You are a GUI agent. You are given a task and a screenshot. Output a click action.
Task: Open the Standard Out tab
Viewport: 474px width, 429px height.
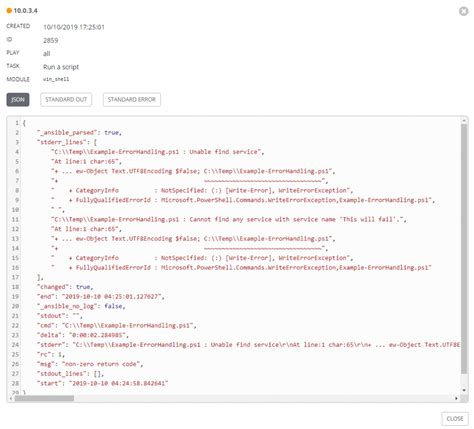pyautogui.click(x=66, y=100)
